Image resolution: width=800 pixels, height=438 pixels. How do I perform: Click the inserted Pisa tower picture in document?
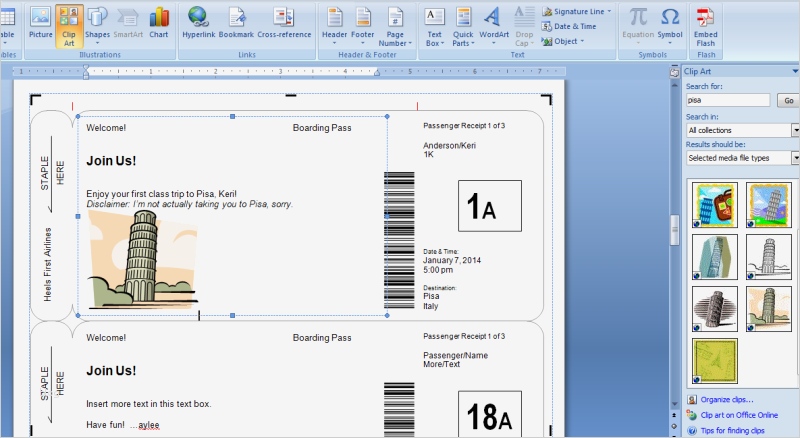142,259
